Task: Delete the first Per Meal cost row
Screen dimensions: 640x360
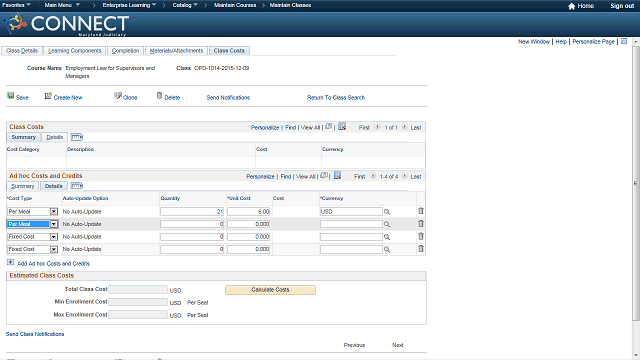Action: point(421,211)
